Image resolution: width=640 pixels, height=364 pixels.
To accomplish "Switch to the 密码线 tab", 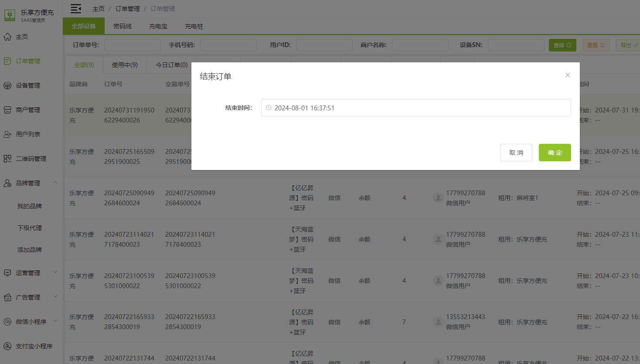I will click(123, 26).
